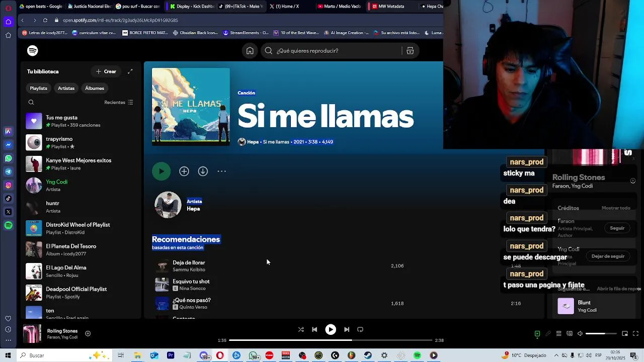Click Rolling Stones now-playing cover thumbnail
The height and width of the screenshot is (362, 644).
coord(32,334)
